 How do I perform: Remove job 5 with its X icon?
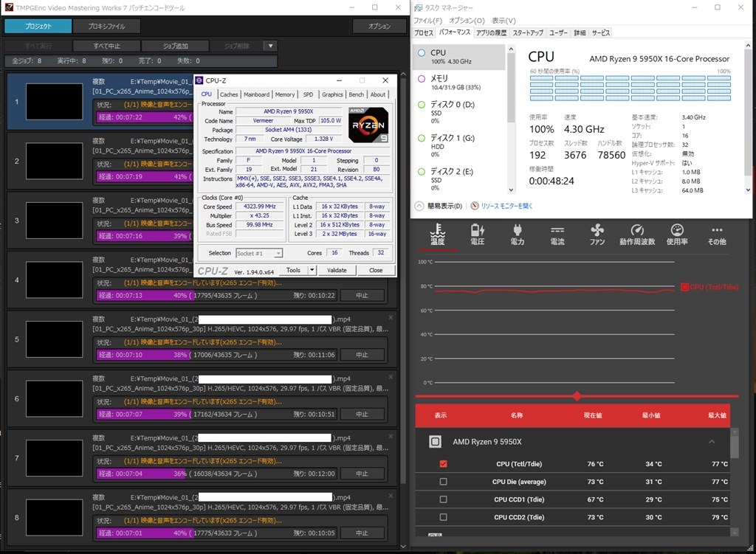tap(391, 317)
